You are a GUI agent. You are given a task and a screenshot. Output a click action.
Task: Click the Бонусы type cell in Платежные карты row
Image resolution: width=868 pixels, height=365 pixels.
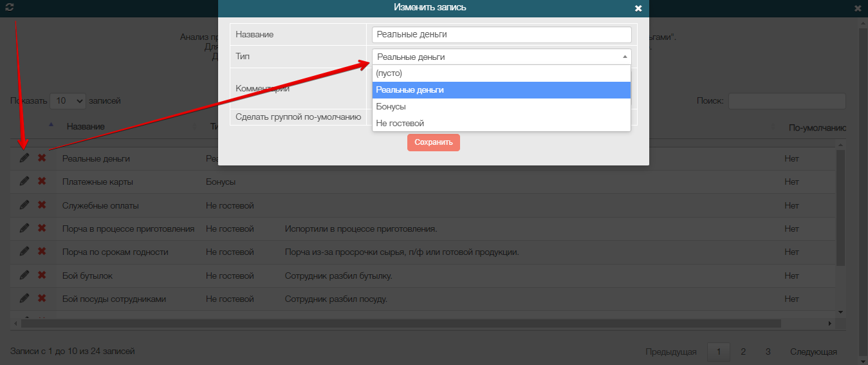pos(221,182)
